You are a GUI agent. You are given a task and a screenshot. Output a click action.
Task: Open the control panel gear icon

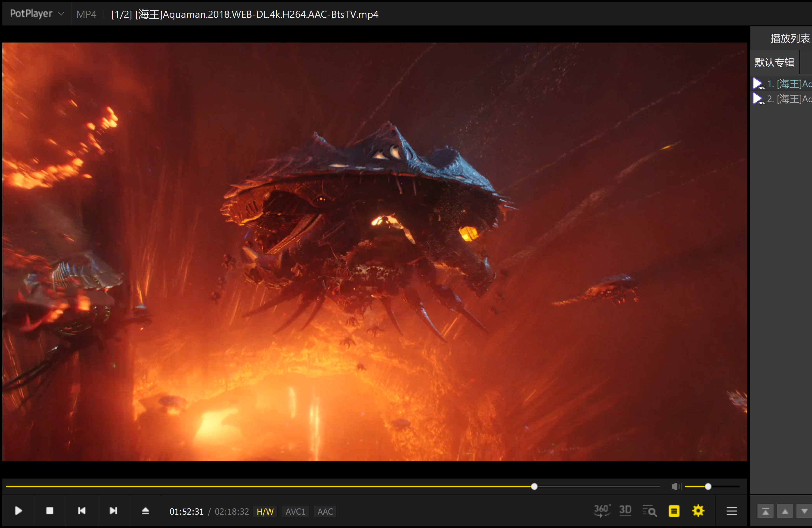[698, 511]
